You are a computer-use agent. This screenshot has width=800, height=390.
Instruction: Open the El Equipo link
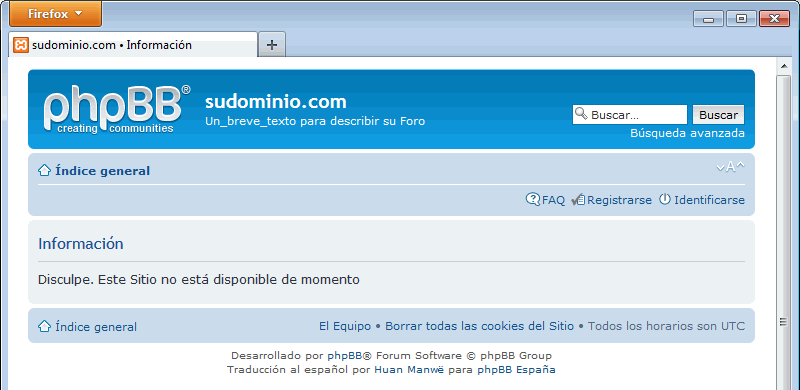[345, 326]
